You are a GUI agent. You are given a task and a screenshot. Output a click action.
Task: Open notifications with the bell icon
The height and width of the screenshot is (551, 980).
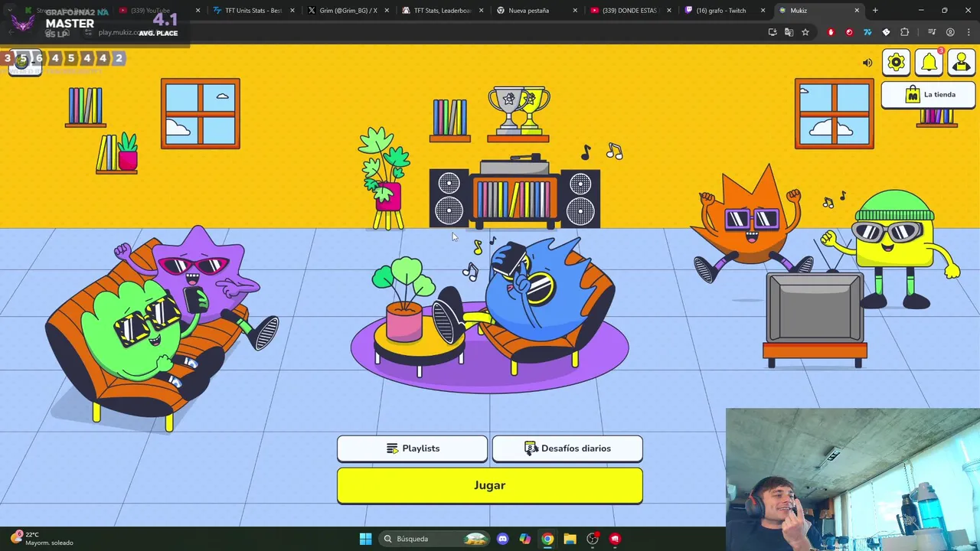929,63
